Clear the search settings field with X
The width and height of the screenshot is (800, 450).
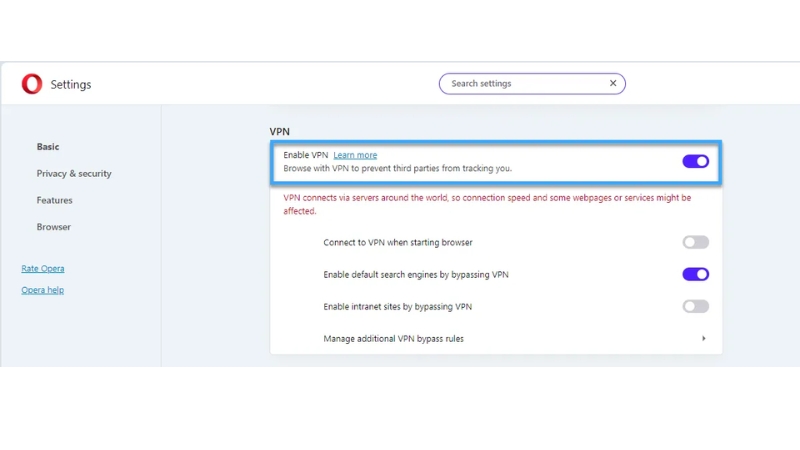613,84
